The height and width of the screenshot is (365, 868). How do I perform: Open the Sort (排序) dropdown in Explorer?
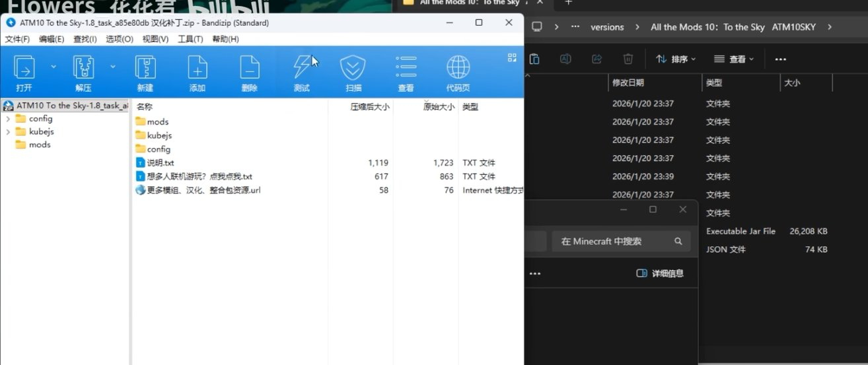point(676,59)
